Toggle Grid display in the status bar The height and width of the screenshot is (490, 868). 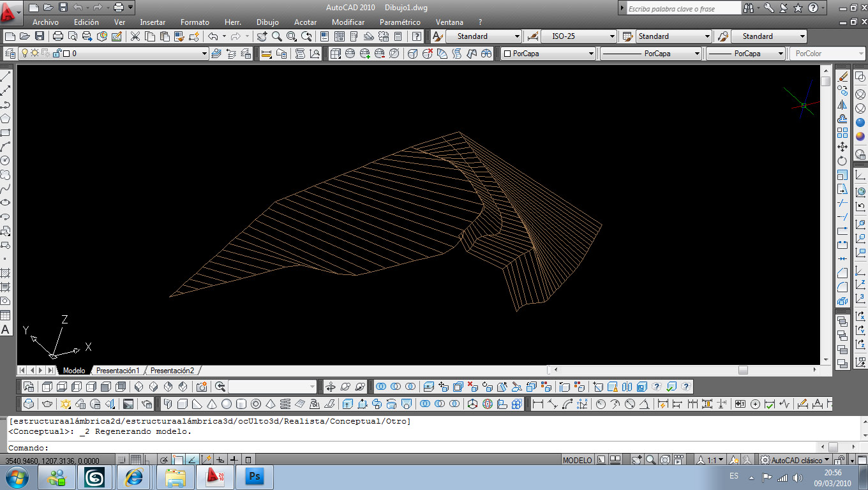[136, 460]
